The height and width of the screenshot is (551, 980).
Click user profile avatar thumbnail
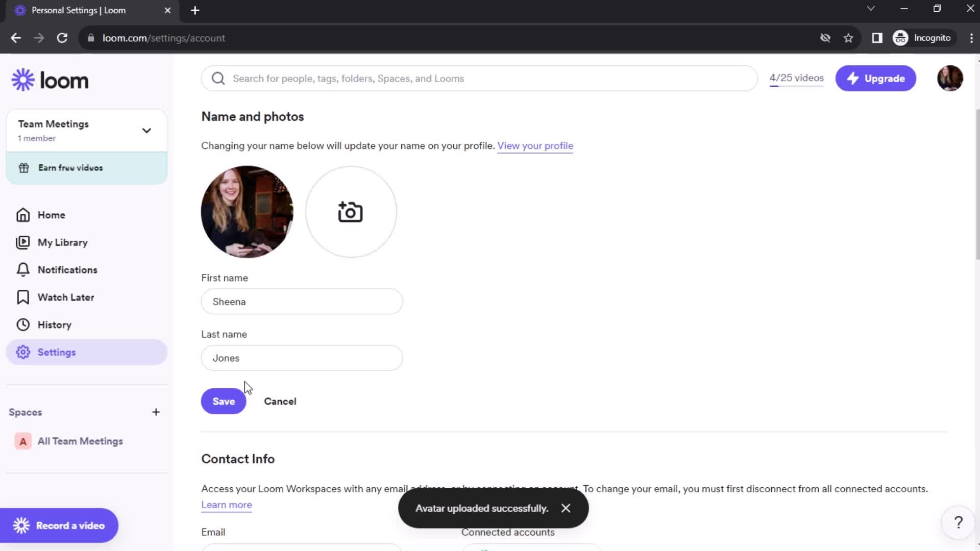point(950,78)
